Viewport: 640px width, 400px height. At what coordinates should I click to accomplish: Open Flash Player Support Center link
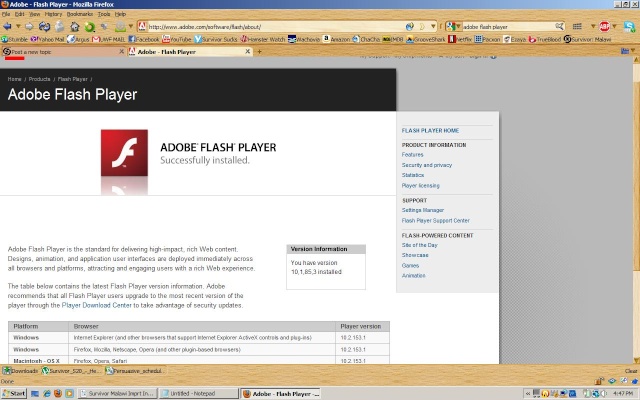click(436, 220)
